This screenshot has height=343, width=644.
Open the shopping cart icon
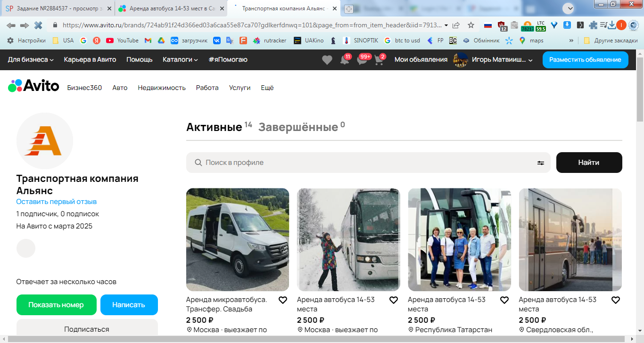(379, 60)
